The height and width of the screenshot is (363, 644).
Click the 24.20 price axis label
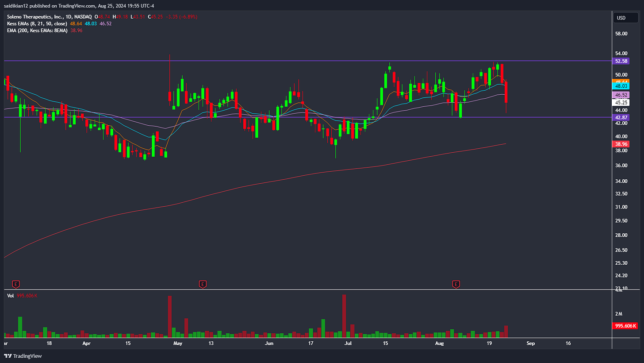[621, 275]
